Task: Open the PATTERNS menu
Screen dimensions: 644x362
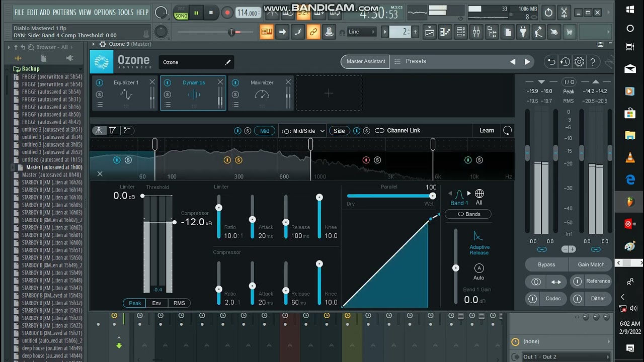Action: pos(64,12)
